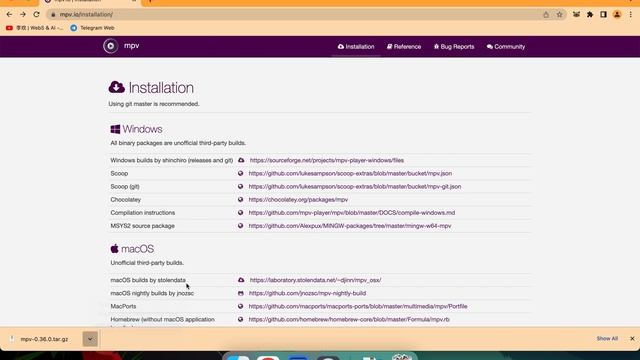Click globe icon in the Scoop (git) row
The image size is (640, 360).
pos(240,187)
